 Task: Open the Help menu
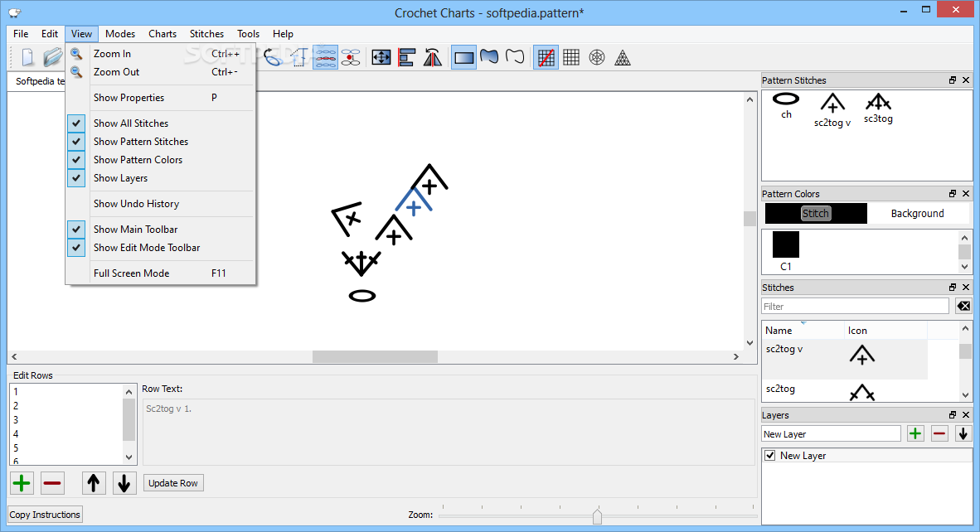[x=283, y=34]
